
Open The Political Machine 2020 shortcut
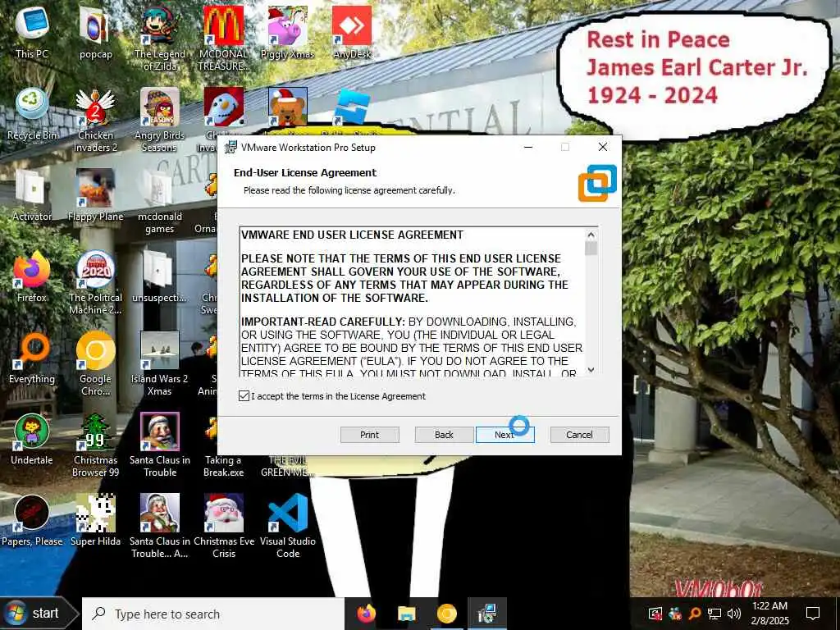point(95,283)
